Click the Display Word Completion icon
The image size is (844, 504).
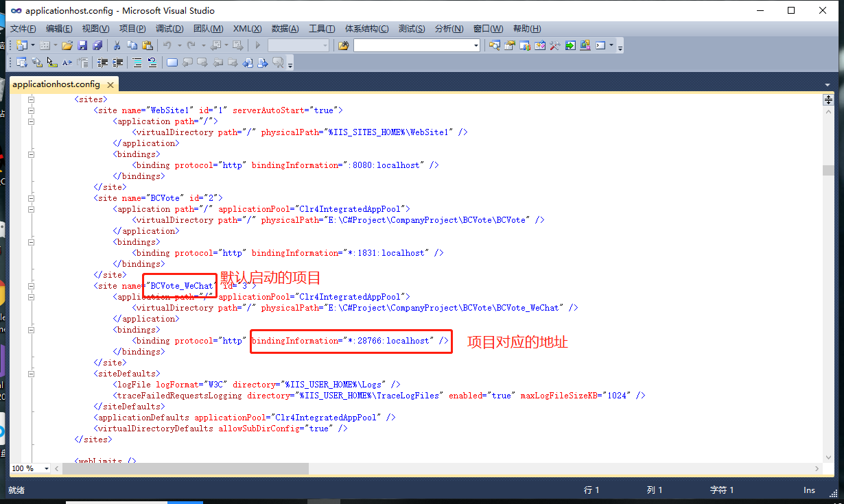tap(67, 62)
